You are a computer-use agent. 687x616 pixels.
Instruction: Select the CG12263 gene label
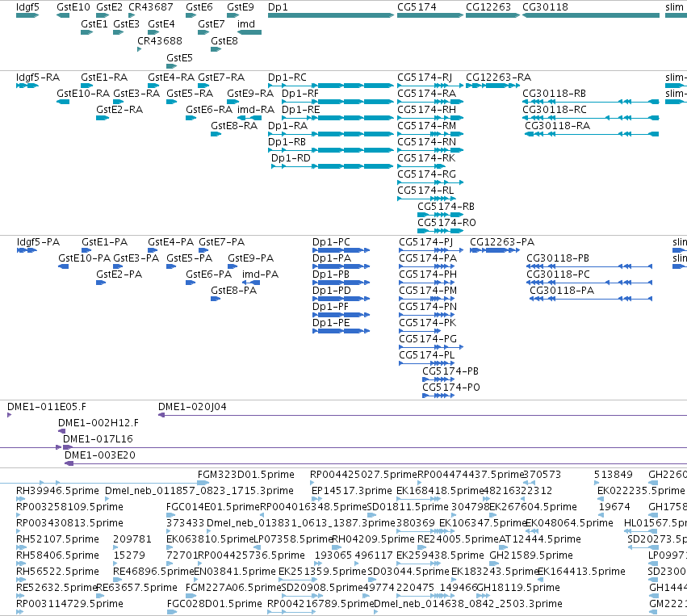[x=488, y=7]
